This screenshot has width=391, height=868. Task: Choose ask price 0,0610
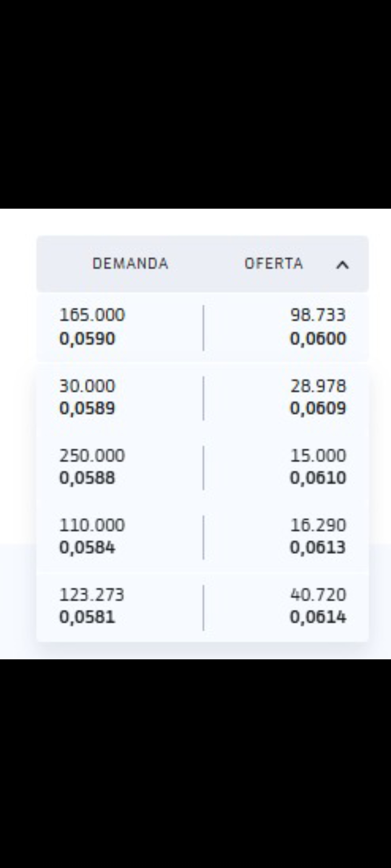tap(318, 478)
